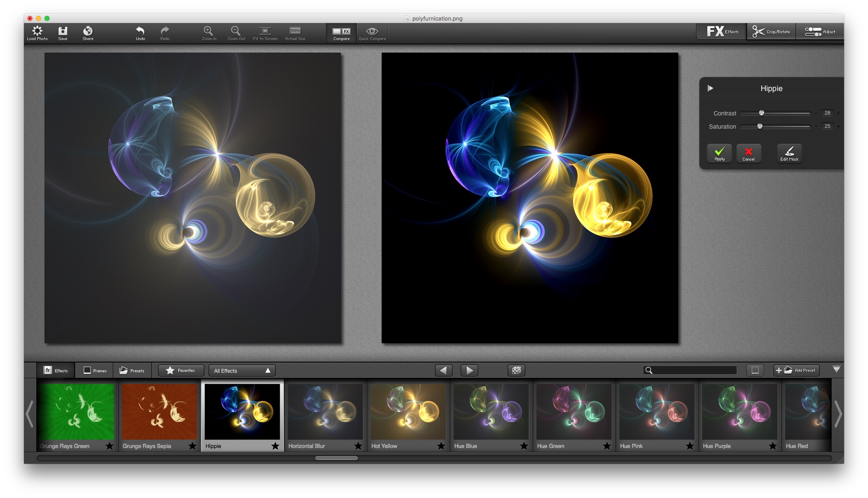Toggle favorite star on Hot Yellow
The width and height of the screenshot is (868, 498).
click(x=441, y=446)
